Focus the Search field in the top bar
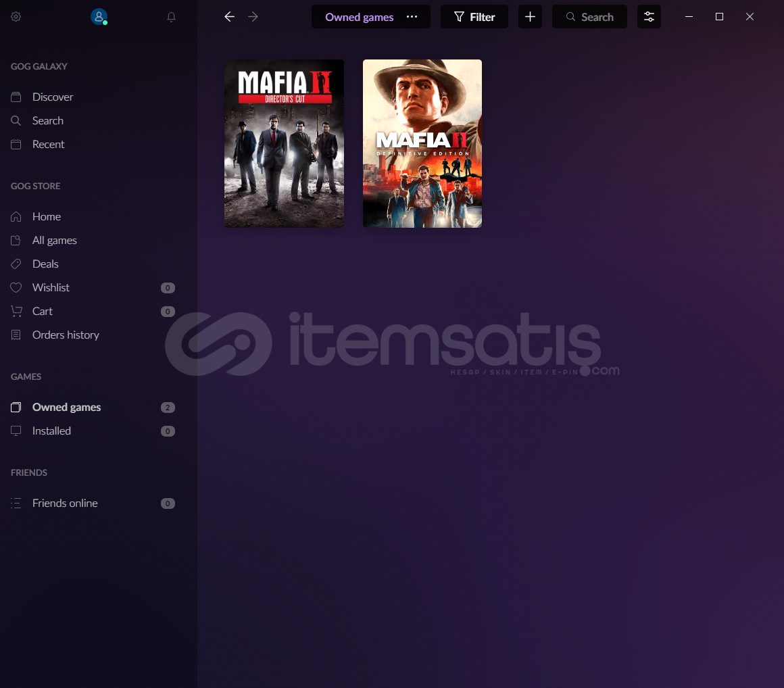 click(x=589, y=16)
